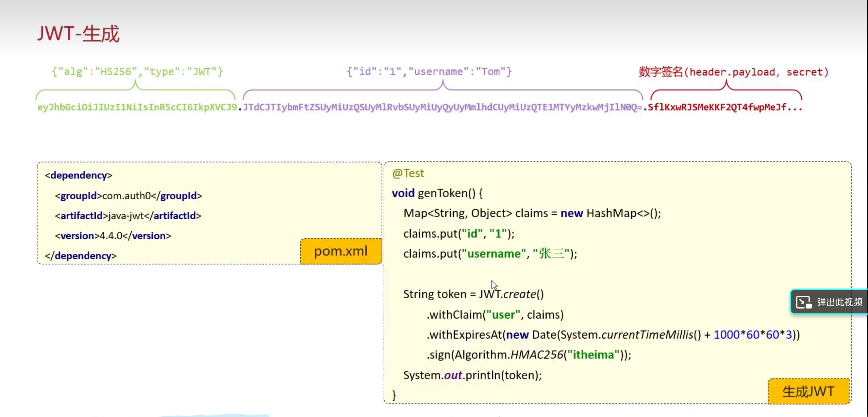The height and width of the screenshot is (417, 868).
Task: Click the claims.put username 张三 line
Action: tap(490, 254)
